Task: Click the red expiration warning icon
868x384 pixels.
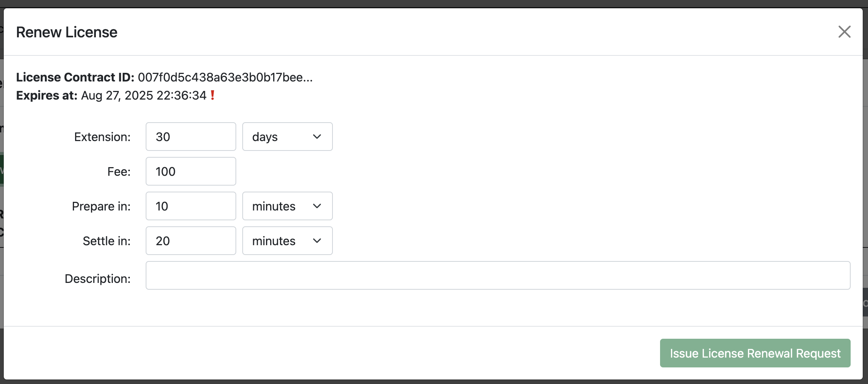Action: click(212, 95)
